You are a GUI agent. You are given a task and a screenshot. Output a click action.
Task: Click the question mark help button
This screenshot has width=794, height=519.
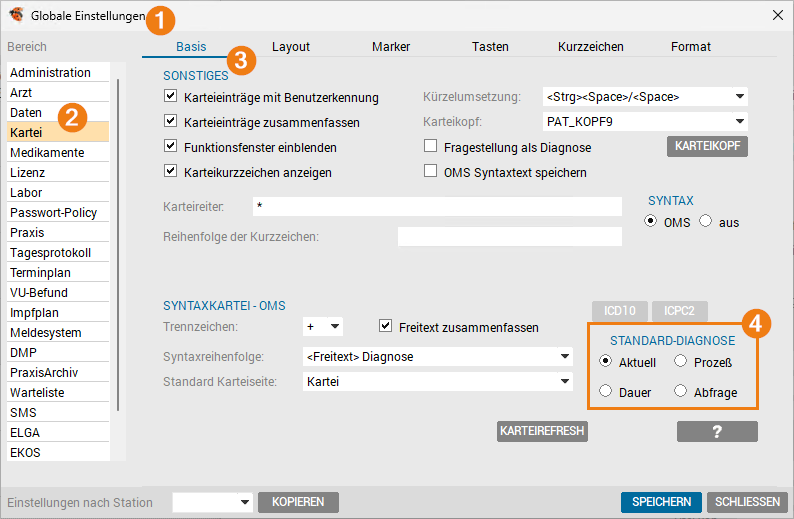(717, 431)
